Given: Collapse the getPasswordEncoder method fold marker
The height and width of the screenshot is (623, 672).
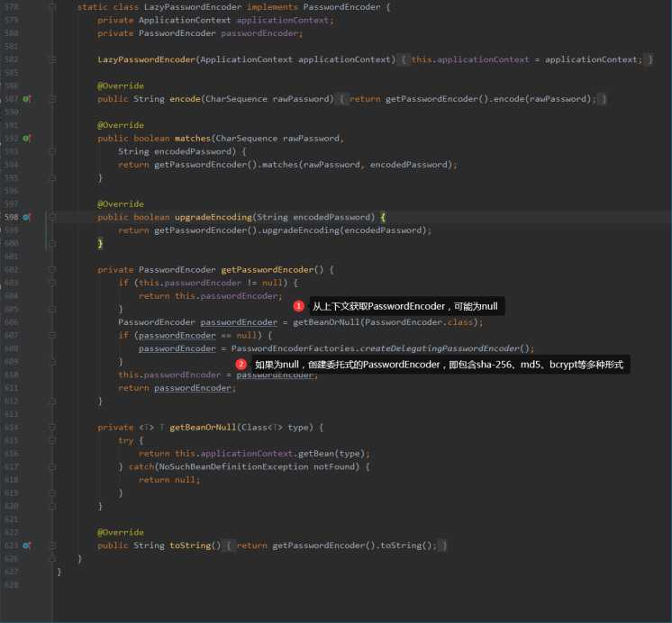Looking at the screenshot, I should (53, 270).
